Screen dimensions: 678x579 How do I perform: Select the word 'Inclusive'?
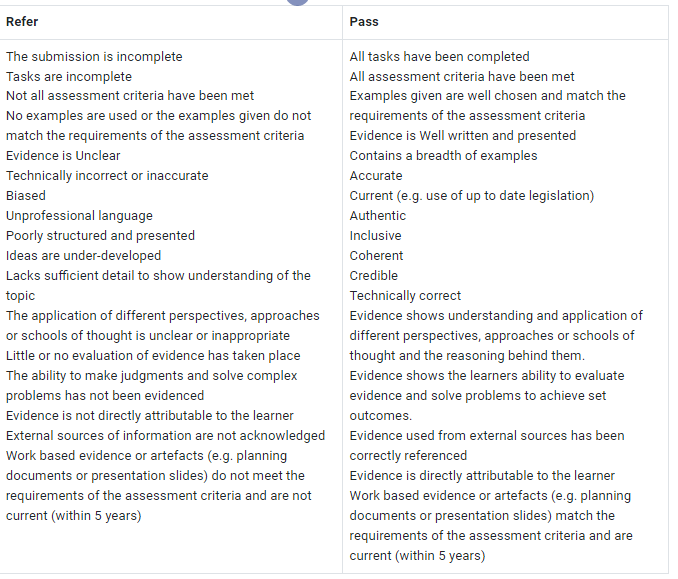(x=375, y=236)
